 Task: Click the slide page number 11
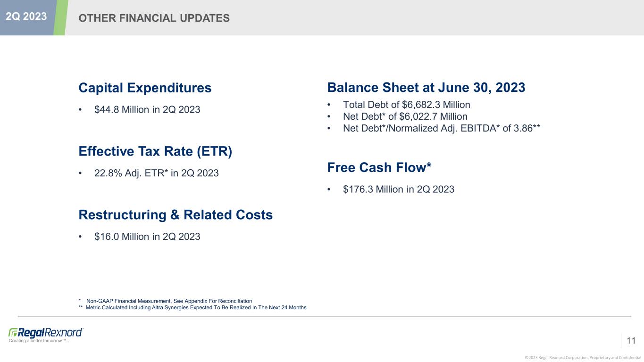[x=631, y=340]
